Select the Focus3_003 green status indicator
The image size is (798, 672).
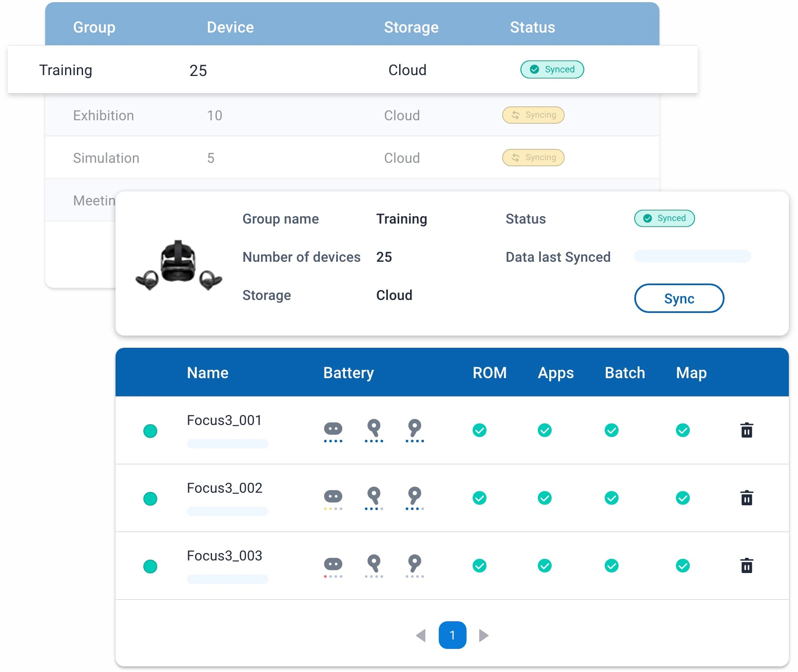tap(150, 567)
